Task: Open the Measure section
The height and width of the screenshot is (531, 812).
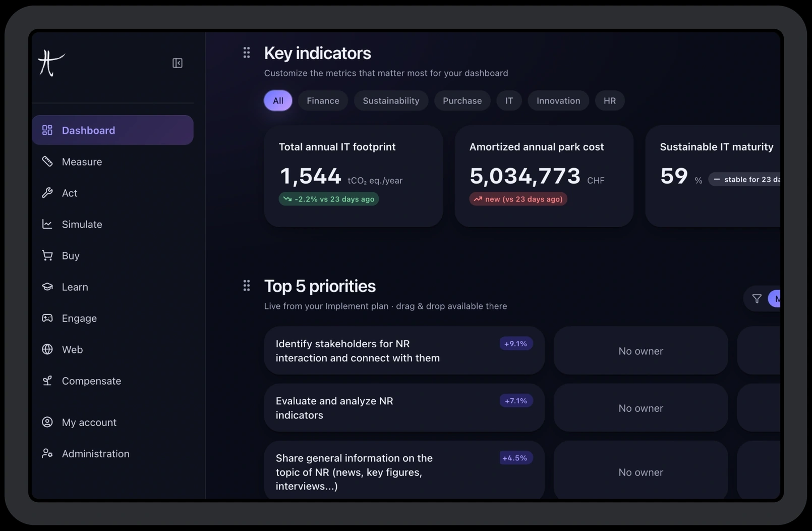Action: click(x=112, y=162)
